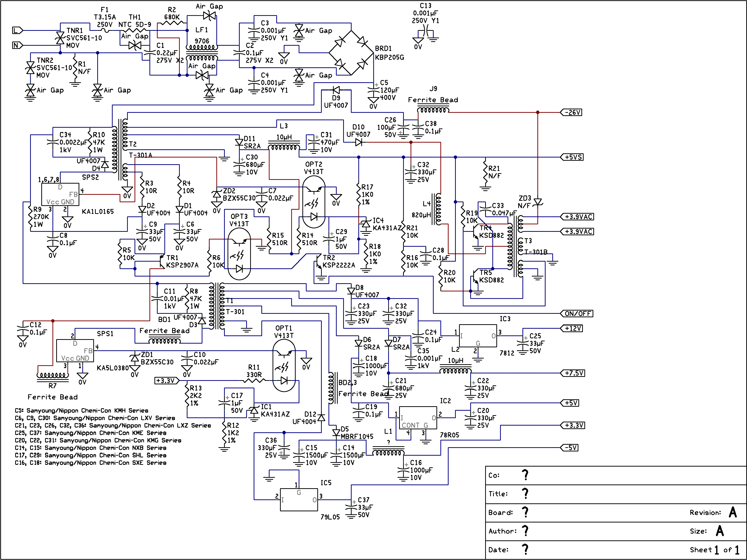Select the 'MBRF1045' diode D5 label
The image size is (747, 560).
tap(357, 437)
